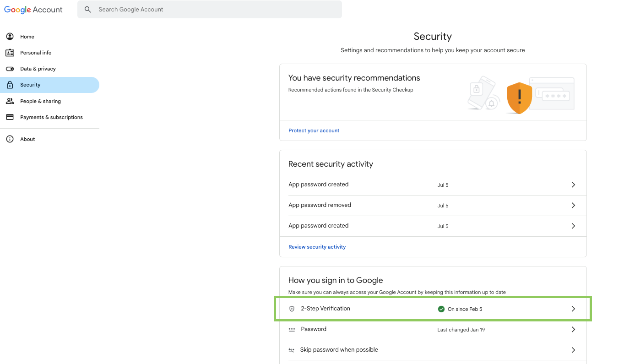The image size is (624, 364).
Task: Click the People & sharing icon
Action: [x=10, y=101]
